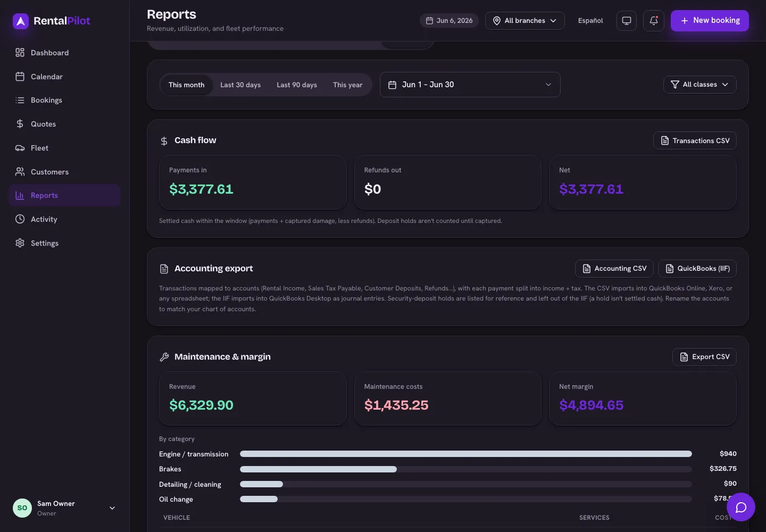Click the $326.75 brakes cost value
Viewport: 766px width, 532px height.
[723, 469]
